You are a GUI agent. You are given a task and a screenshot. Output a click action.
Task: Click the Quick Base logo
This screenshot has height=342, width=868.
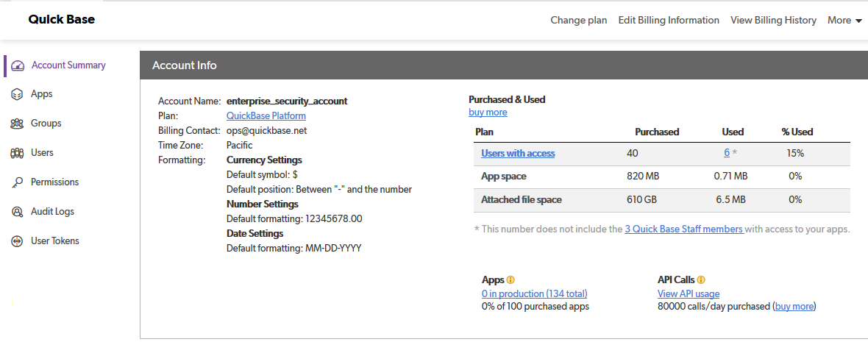pos(62,19)
